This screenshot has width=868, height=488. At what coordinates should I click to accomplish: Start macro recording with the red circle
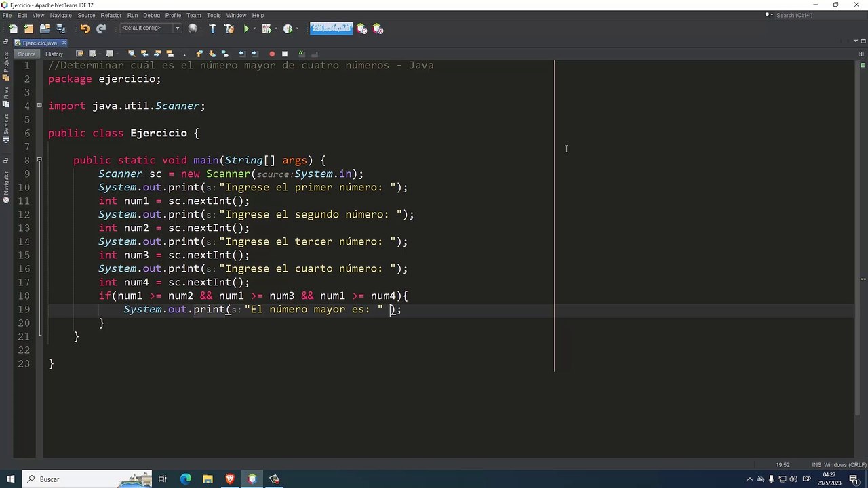click(x=272, y=54)
